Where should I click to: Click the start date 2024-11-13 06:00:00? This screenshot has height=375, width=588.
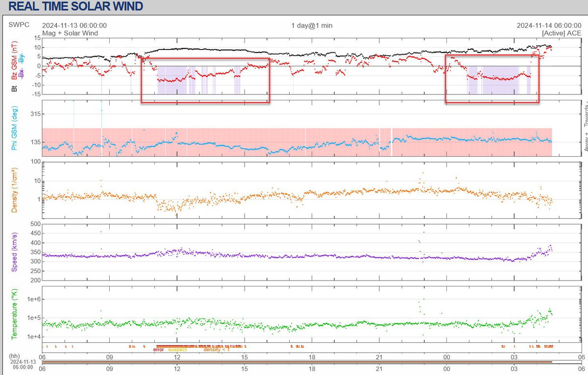[74, 25]
